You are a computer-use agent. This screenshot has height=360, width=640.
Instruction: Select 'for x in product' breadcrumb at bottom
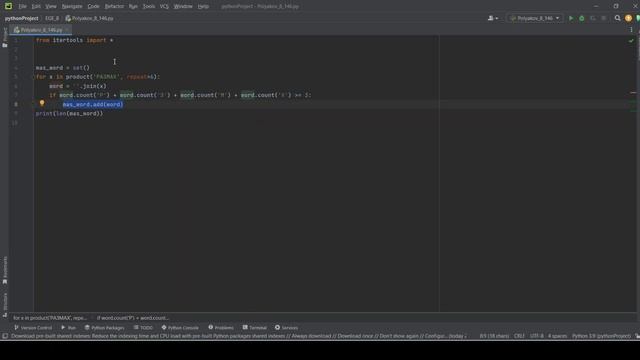pyautogui.click(x=50, y=318)
